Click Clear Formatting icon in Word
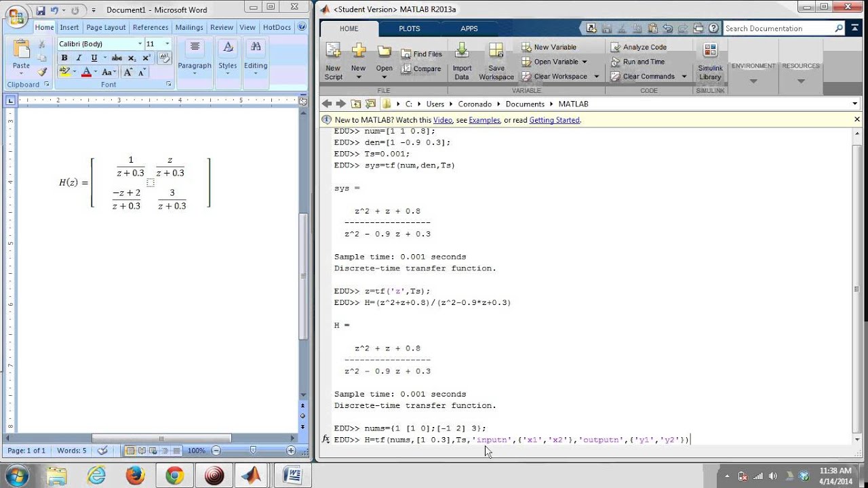Screen dimensions: 868x488 click(x=163, y=58)
